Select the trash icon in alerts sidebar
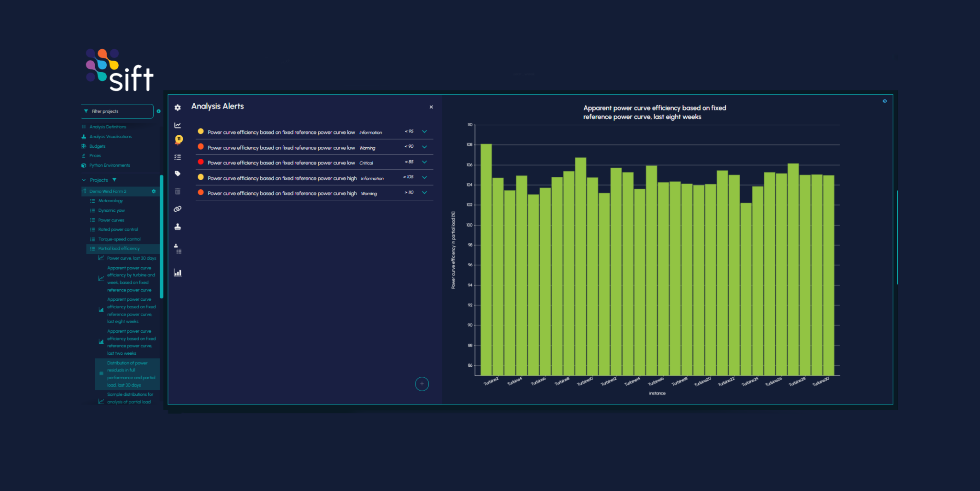 pos(178,191)
